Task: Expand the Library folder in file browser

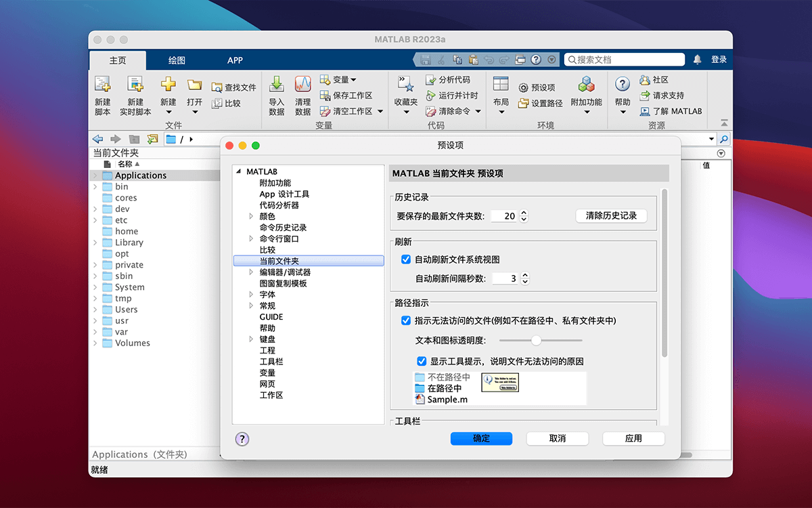Action: click(95, 242)
